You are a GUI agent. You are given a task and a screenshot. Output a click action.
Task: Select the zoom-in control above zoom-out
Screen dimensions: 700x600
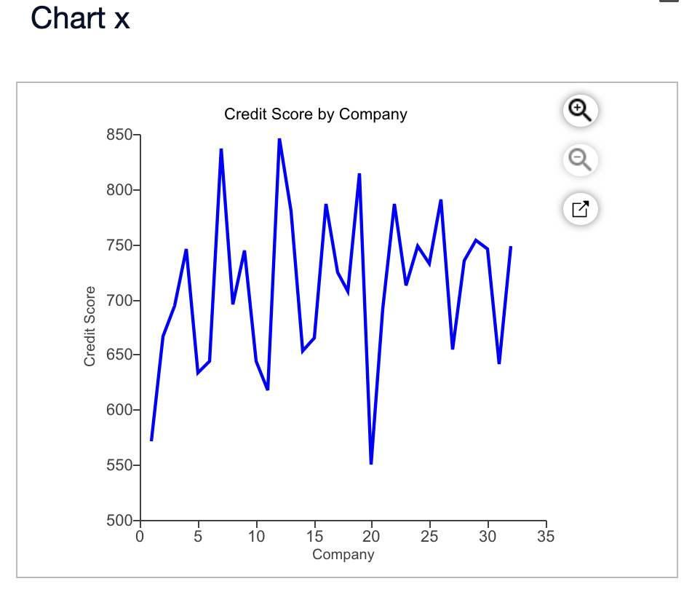click(x=579, y=110)
